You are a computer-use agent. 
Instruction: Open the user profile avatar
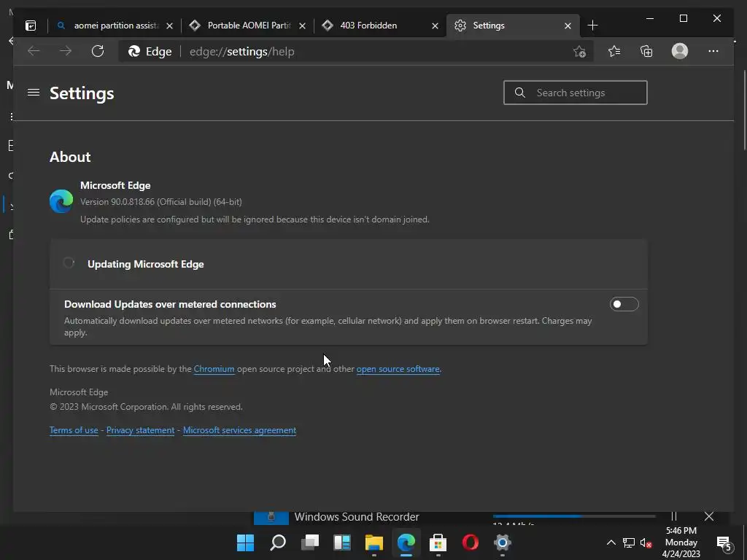click(x=680, y=51)
